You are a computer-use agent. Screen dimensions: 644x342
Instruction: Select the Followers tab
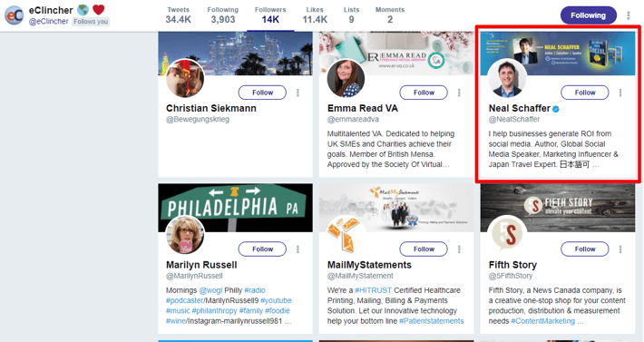[x=270, y=15]
